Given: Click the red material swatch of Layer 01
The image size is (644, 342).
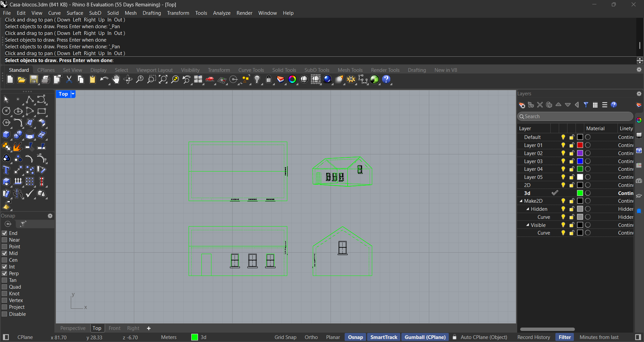Looking at the screenshot, I should (x=580, y=145).
